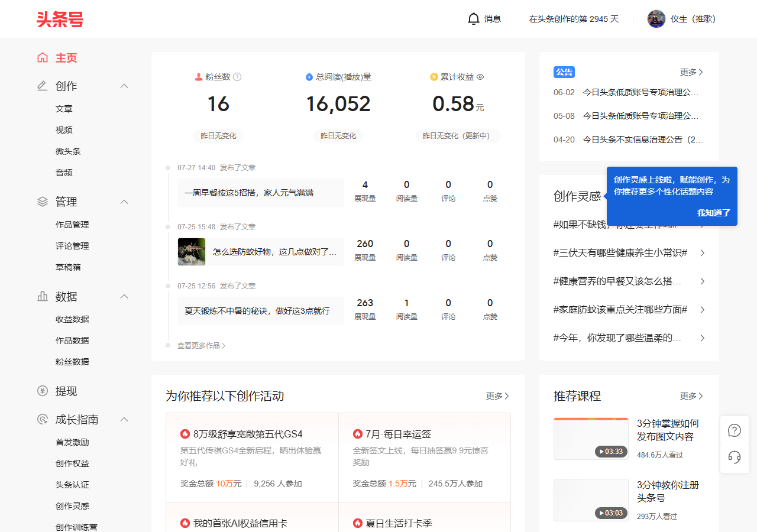Open the 头条认证 sidebar entry
The height and width of the screenshot is (532, 757).
pyautogui.click(x=72, y=485)
